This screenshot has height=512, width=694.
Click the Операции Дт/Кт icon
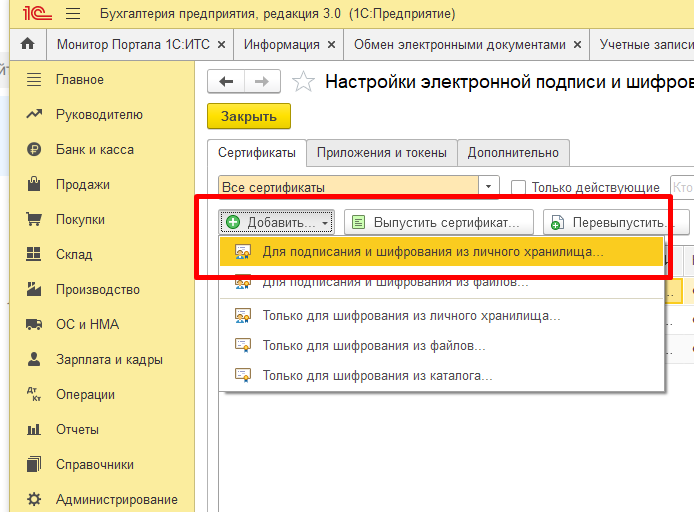pyautogui.click(x=34, y=394)
